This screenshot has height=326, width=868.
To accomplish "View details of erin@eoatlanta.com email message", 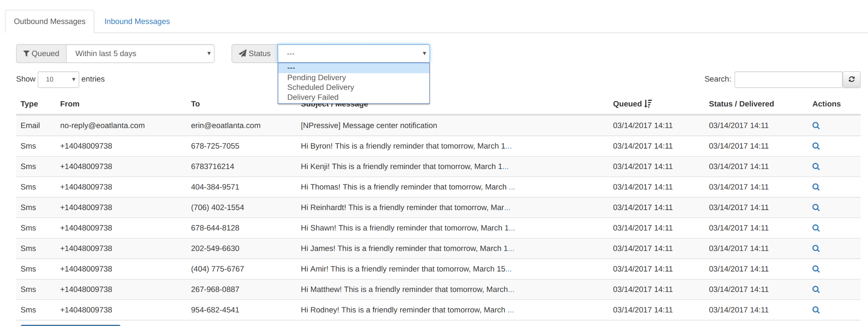I will point(816,125).
